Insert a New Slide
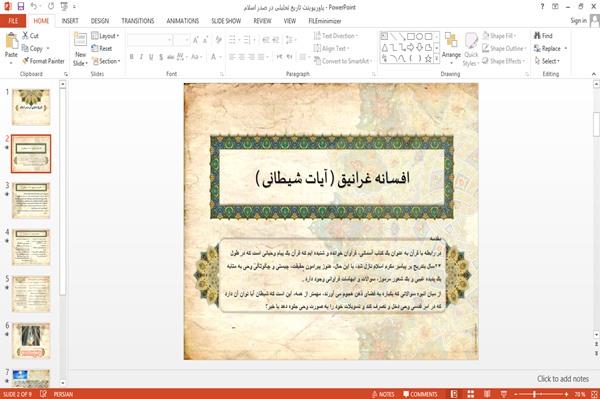The image size is (600, 399). [80, 50]
